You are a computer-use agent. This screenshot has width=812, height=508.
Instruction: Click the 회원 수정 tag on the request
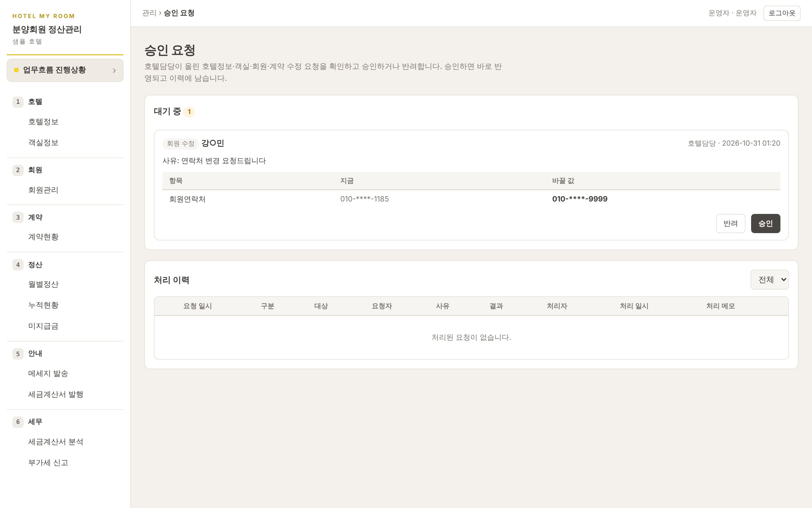[180, 143]
